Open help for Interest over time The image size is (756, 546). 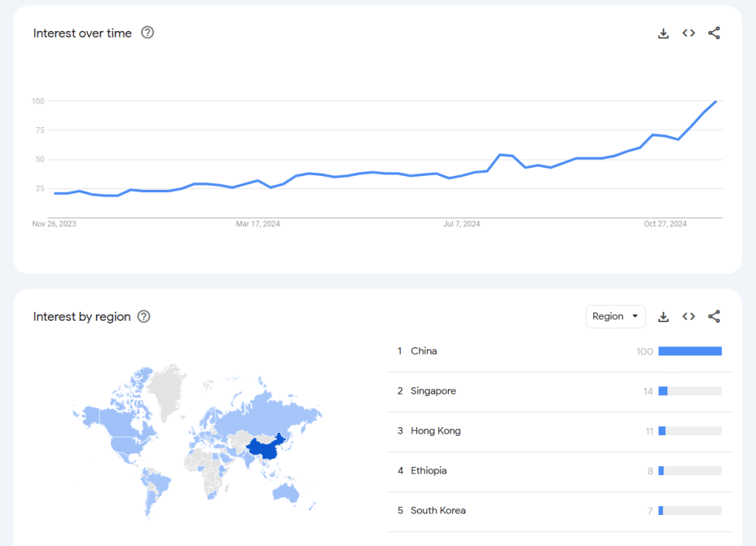coord(148,33)
